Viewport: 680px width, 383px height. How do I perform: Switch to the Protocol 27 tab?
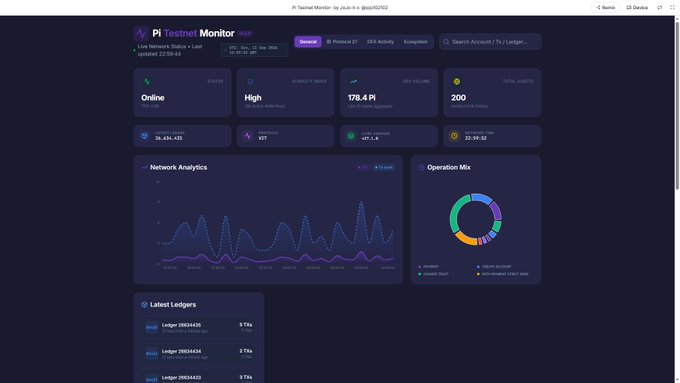pyautogui.click(x=342, y=42)
